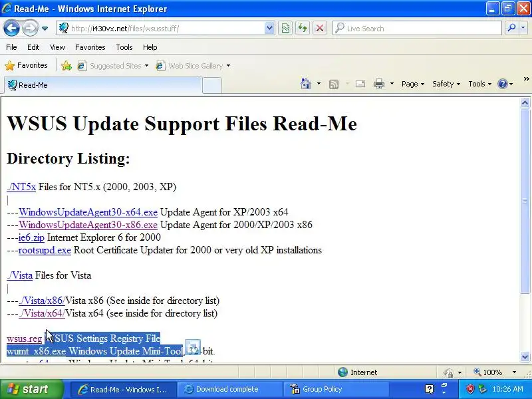Open the recent pages dropdown arrow
Image resolution: width=532 pixels, height=399 pixels.
click(45, 29)
